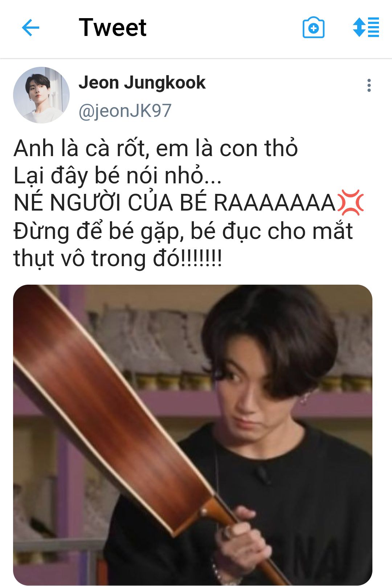Tap the line 'Đừng để bé gặp, bé đục cho mắt'
This screenshot has height=586, width=392.
(183, 231)
